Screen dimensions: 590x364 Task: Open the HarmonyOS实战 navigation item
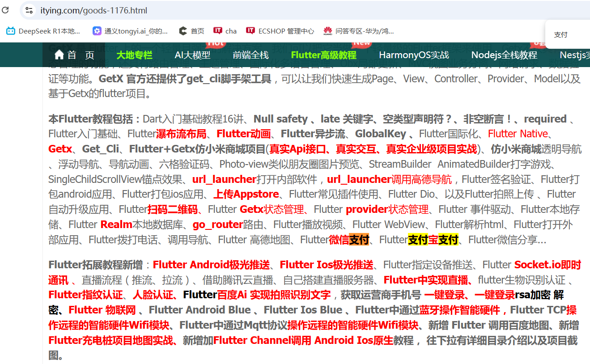(414, 55)
